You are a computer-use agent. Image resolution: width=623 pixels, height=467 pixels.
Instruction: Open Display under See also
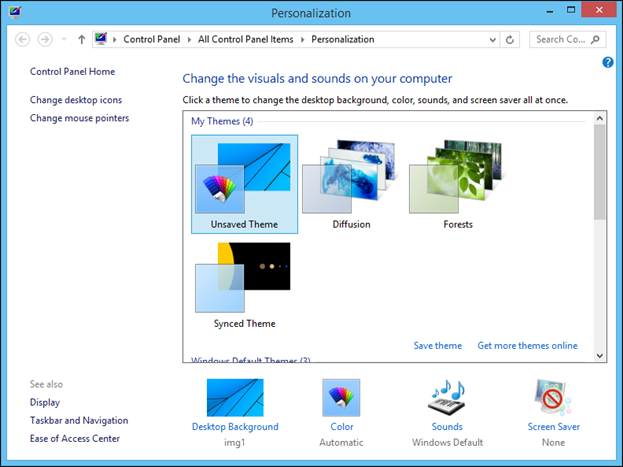(x=44, y=403)
